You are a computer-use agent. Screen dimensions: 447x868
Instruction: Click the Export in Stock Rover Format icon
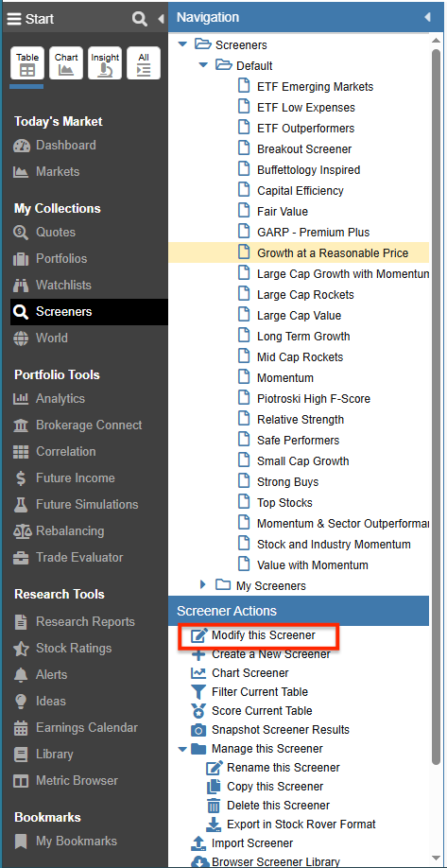coord(214,825)
